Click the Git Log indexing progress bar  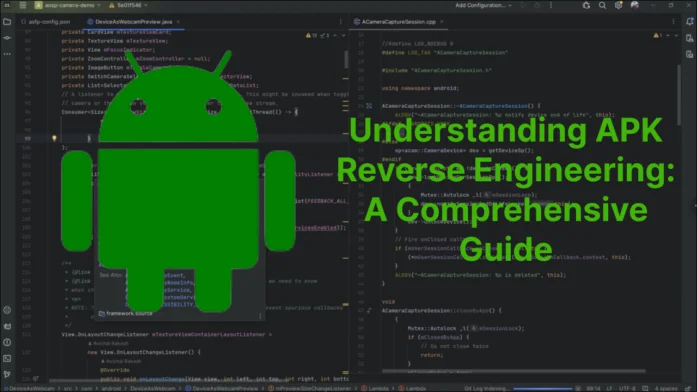click(543, 389)
